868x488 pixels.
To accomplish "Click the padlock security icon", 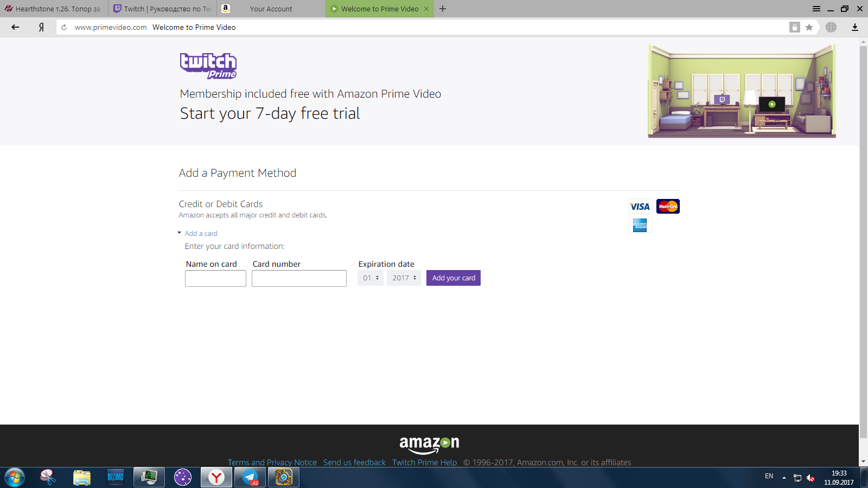I will click(794, 27).
